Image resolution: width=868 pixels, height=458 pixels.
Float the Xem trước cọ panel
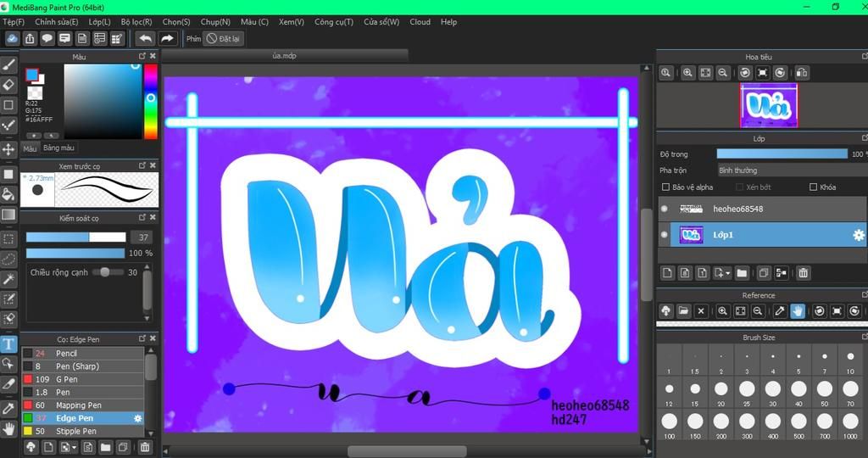pos(142,165)
